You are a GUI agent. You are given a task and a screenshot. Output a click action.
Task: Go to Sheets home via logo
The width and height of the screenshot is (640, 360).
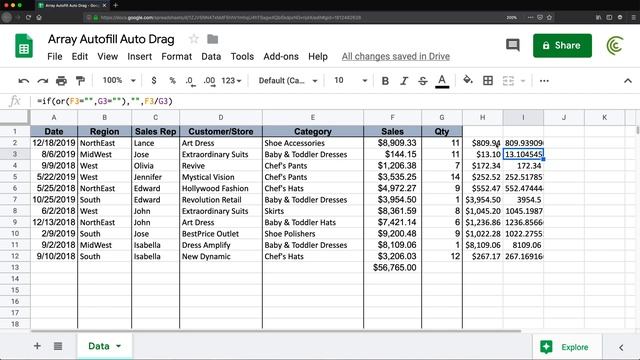click(24, 46)
